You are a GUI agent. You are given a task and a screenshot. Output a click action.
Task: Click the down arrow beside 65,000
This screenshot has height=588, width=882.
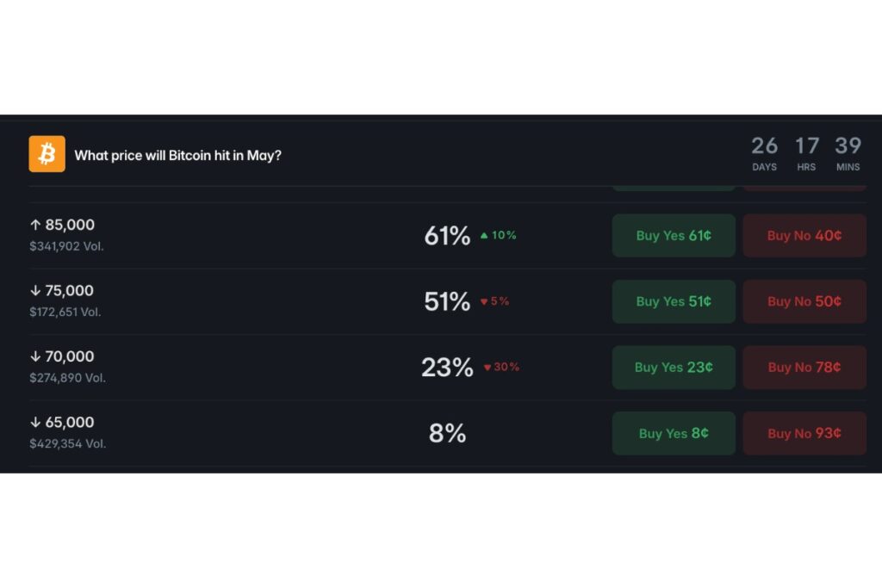point(35,422)
